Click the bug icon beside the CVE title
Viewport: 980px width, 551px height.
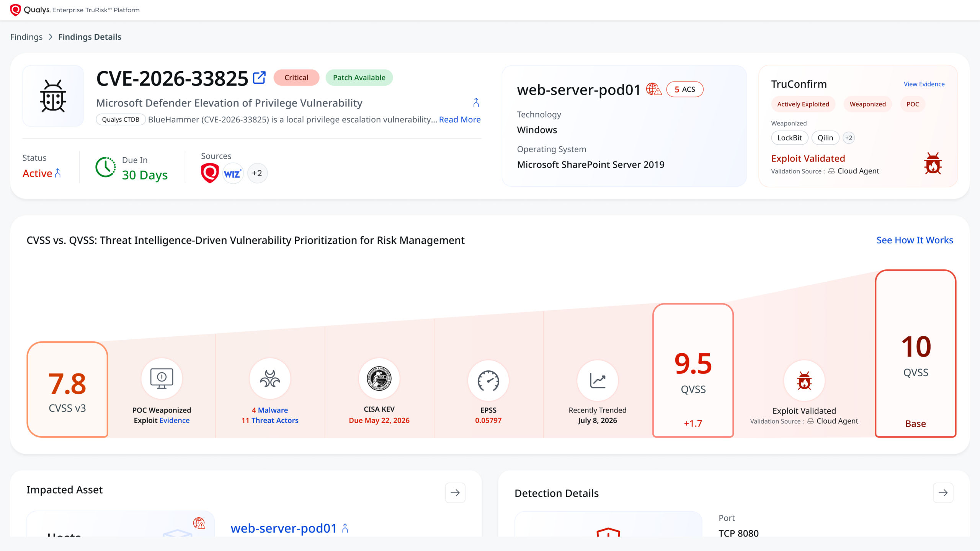[53, 96]
